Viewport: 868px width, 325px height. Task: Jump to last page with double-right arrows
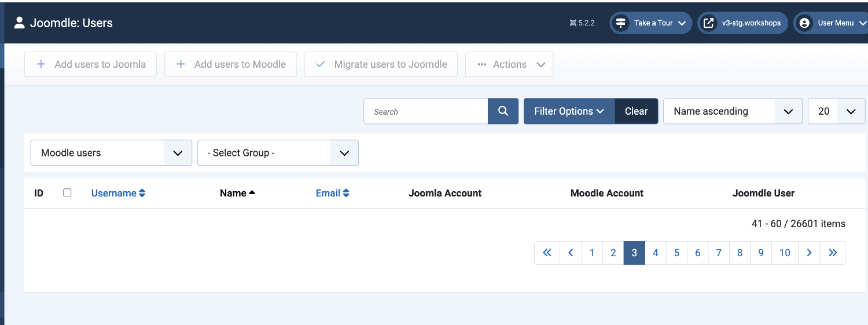click(833, 253)
